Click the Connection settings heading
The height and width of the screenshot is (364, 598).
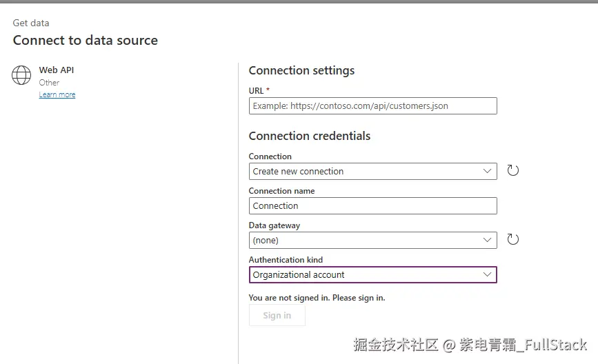(301, 70)
